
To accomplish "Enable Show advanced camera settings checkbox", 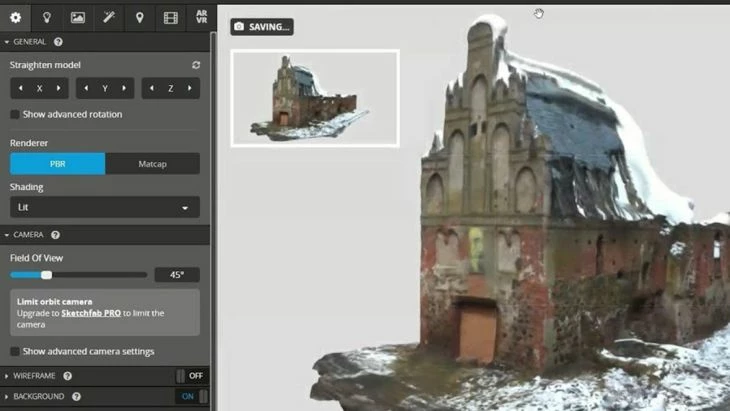I will click(x=15, y=351).
